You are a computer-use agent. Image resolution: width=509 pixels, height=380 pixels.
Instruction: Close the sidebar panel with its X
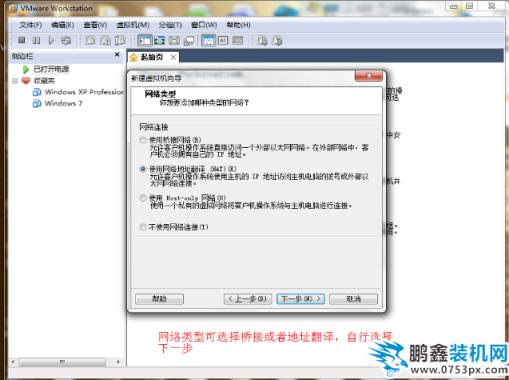117,54
